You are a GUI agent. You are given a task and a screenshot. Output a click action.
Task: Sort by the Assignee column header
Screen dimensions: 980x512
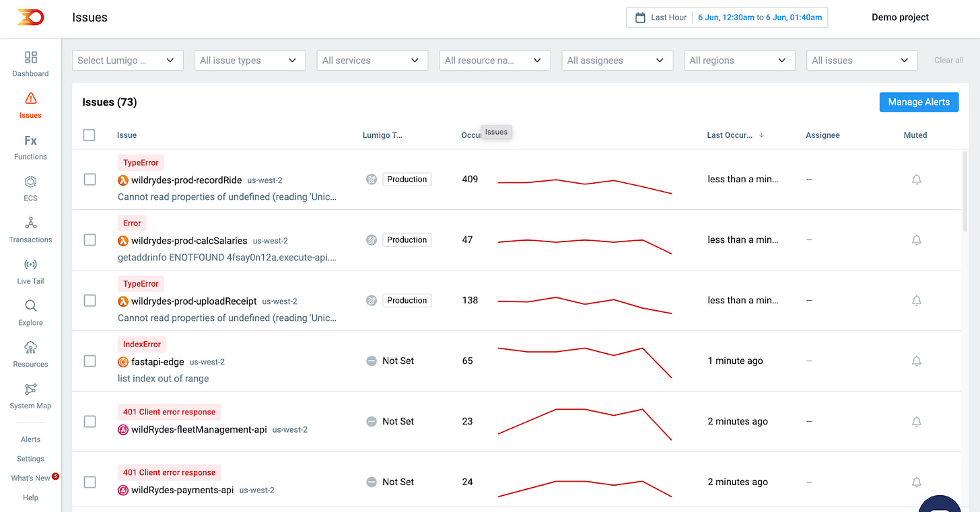(x=823, y=135)
